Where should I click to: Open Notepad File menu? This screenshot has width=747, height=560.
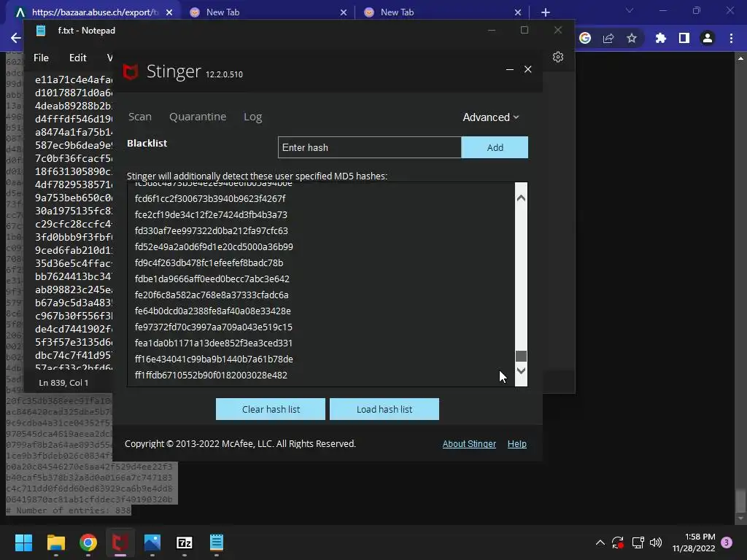pyautogui.click(x=41, y=58)
